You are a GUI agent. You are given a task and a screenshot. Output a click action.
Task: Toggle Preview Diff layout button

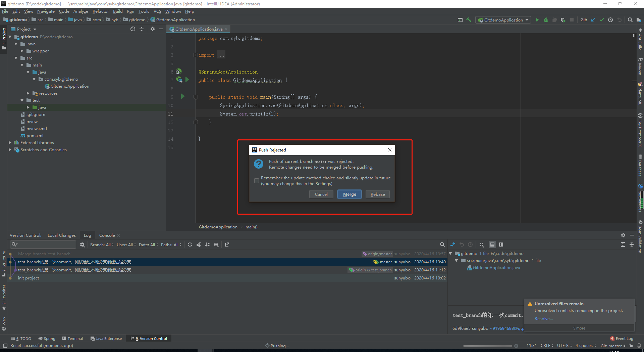coord(501,245)
